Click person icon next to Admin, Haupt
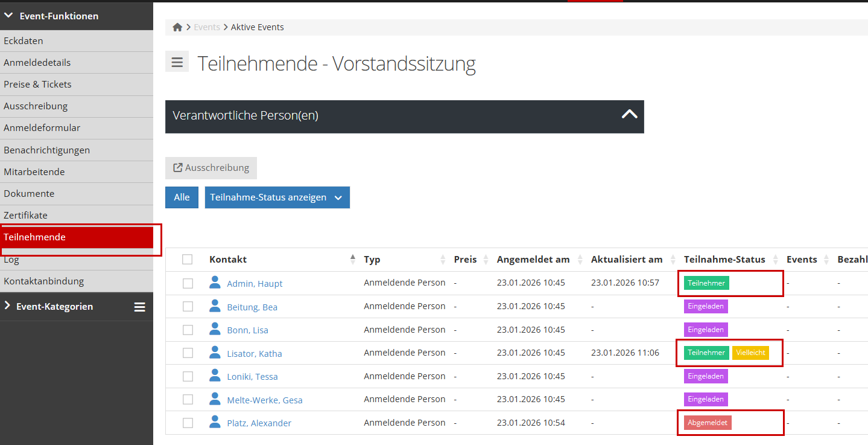 (215, 282)
